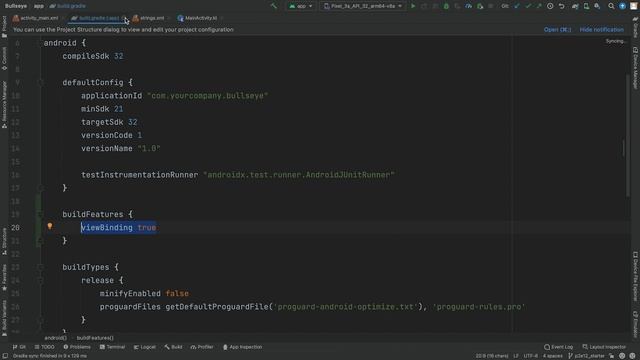Click the Git commit checkmark icon

[x=528, y=6]
